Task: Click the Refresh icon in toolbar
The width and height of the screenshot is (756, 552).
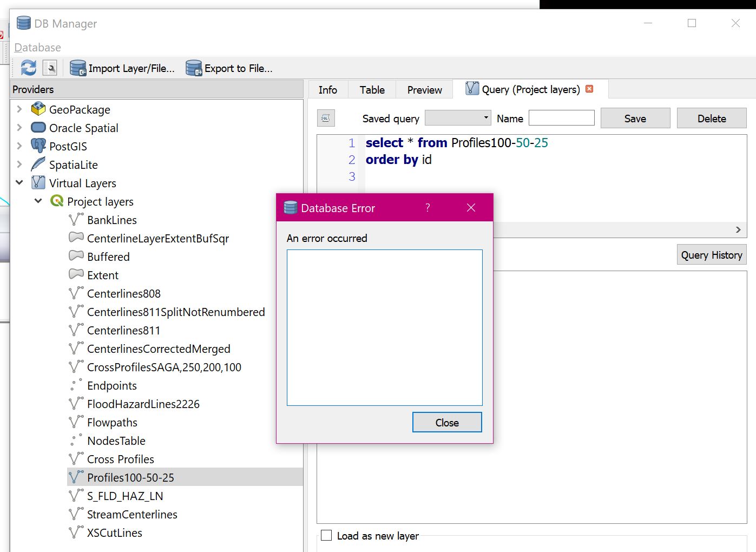Action: [28, 68]
